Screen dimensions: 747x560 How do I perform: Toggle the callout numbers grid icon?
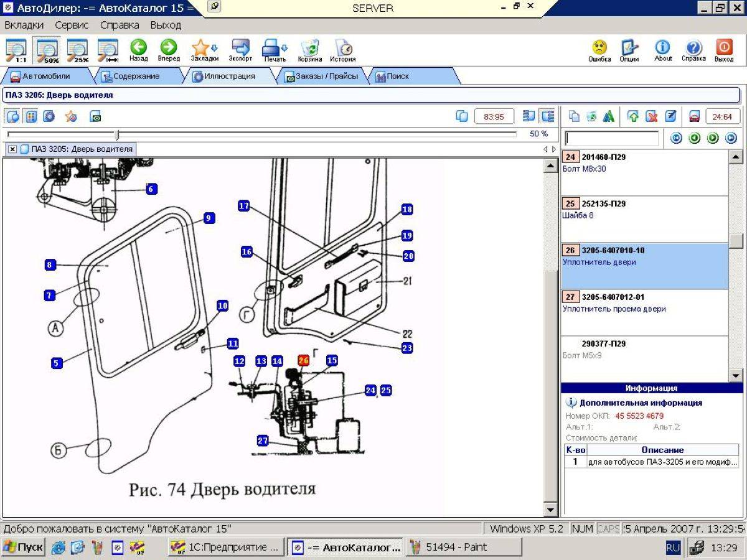tap(31, 116)
